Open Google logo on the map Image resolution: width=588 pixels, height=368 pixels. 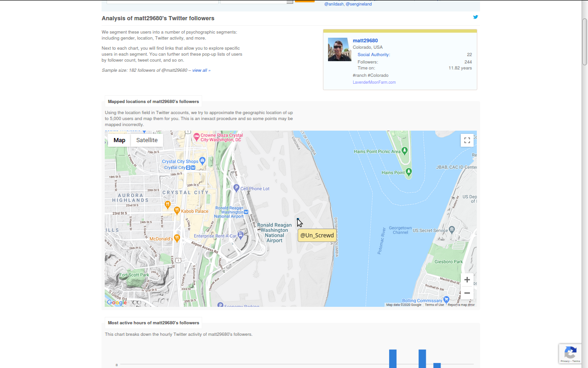[x=117, y=302]
